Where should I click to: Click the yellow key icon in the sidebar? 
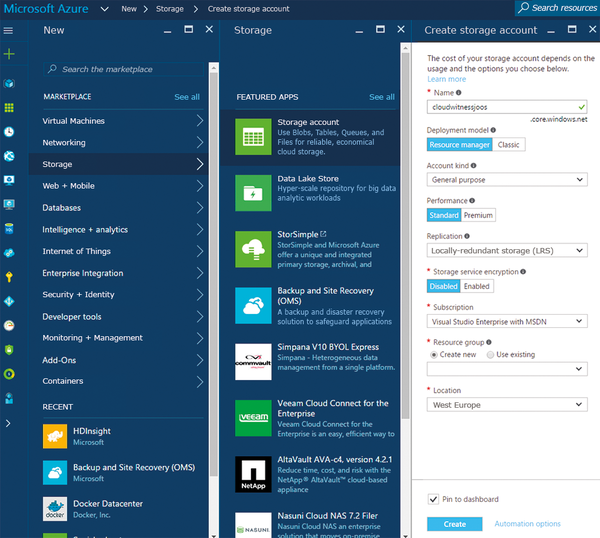9,277
